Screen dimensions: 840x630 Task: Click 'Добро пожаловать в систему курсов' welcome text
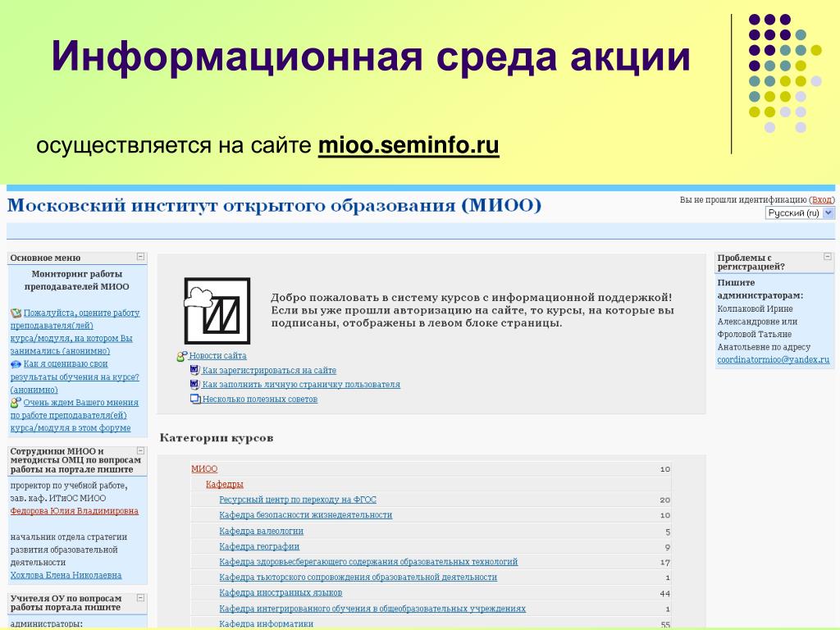pyautogui.click(x=472, y=310)
